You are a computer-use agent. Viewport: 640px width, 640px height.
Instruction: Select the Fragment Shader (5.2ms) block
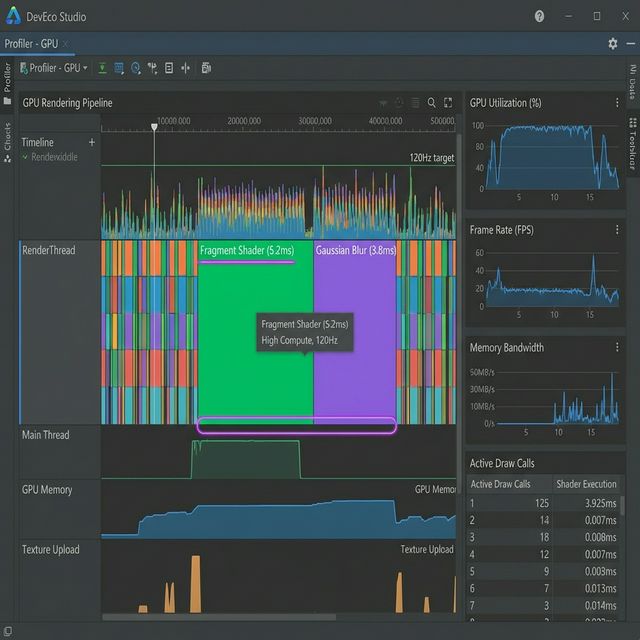pyautogui.click(x=256, y=332)
